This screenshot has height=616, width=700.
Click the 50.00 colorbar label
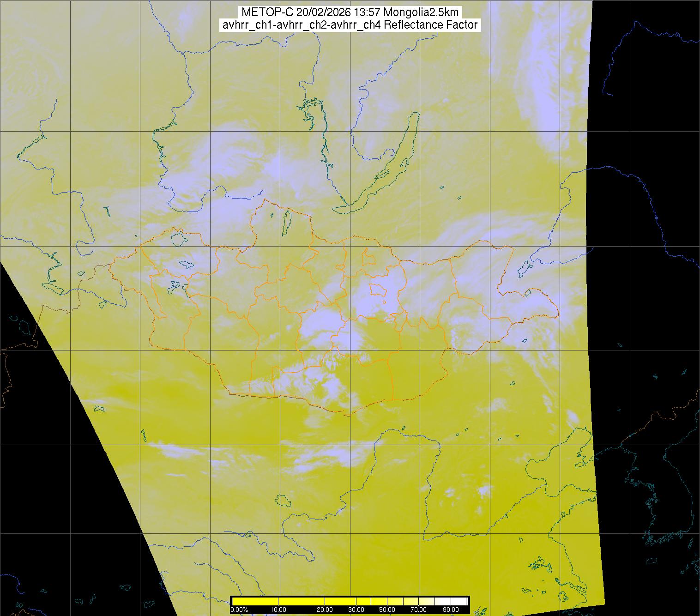point(387,610)
